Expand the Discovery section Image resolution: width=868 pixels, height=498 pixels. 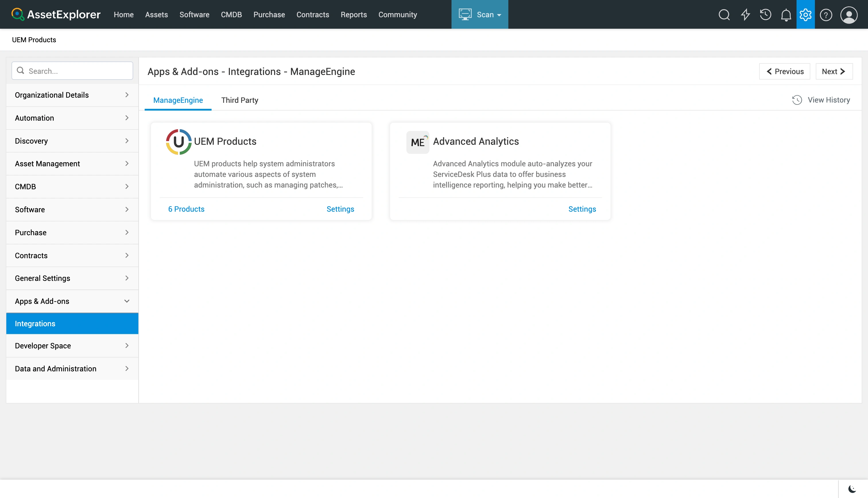72,140
